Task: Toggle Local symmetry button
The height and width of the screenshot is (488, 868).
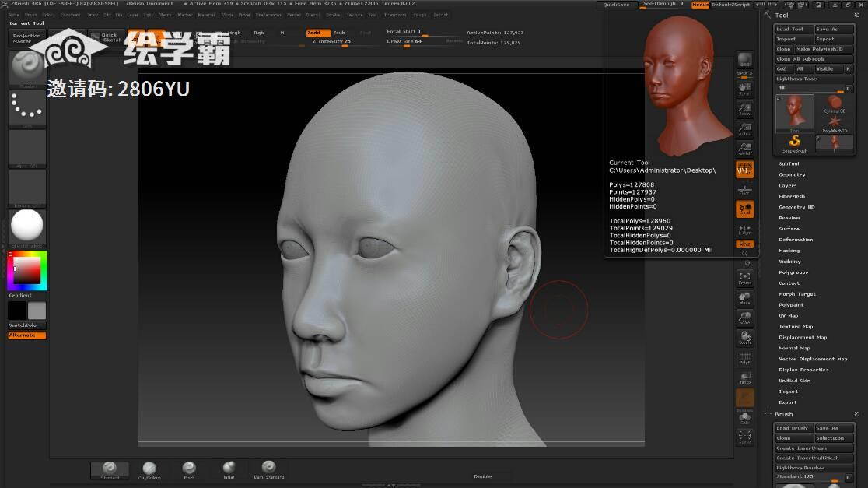Action: click(744, 209)
